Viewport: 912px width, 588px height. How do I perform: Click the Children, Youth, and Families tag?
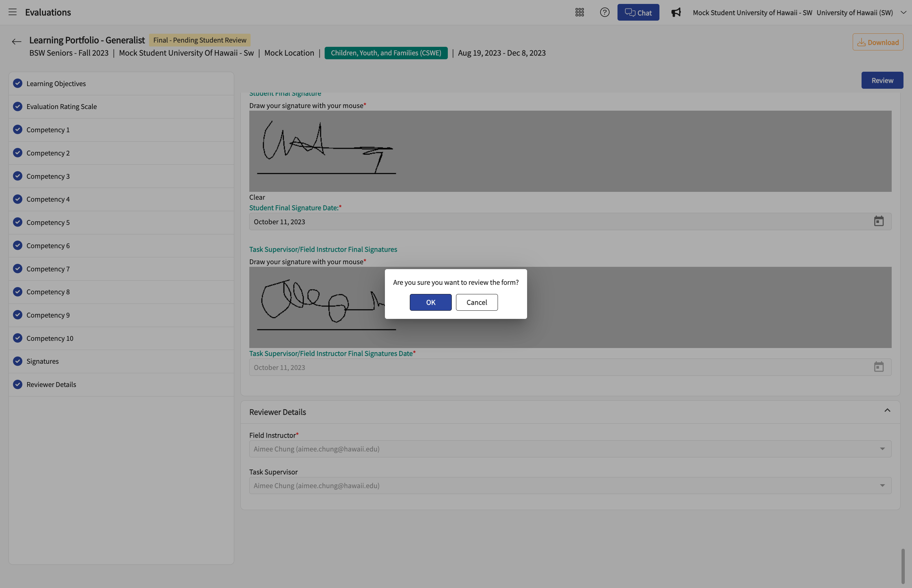tap(386, 53)
